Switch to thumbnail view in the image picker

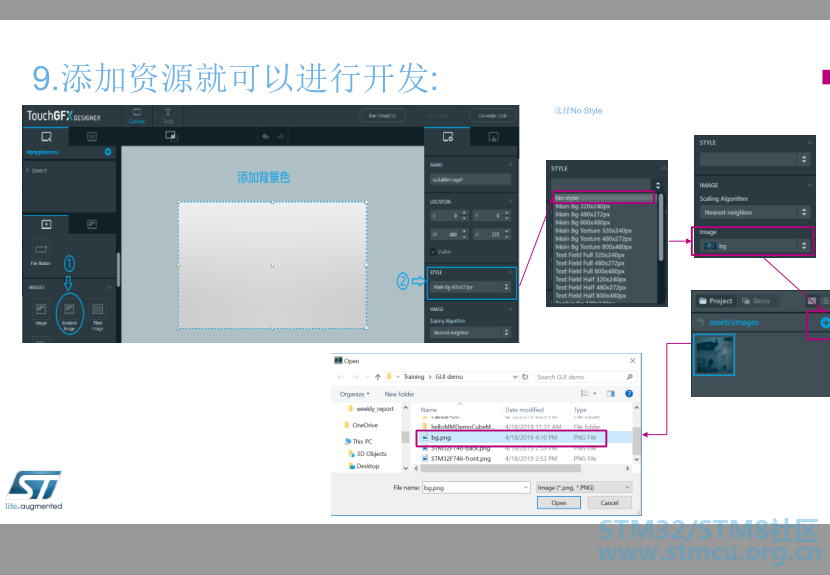pyautogui.click(x=811, y=301)
